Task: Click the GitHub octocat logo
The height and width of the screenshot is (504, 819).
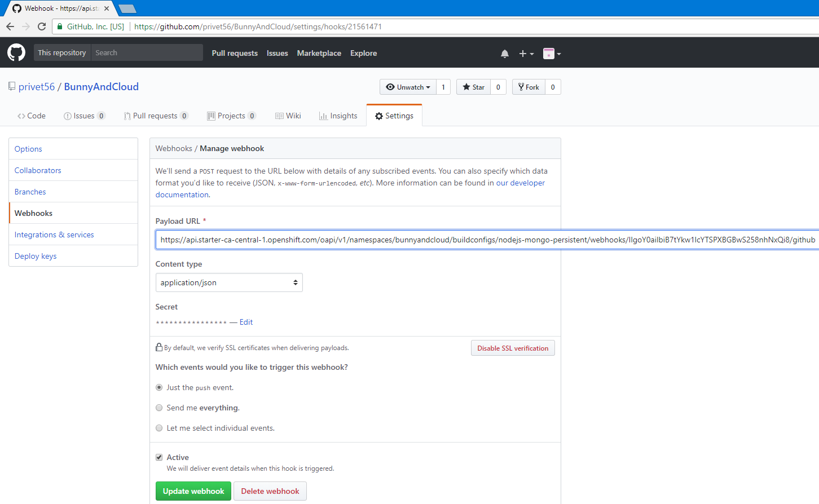Action: coord(16,52)
